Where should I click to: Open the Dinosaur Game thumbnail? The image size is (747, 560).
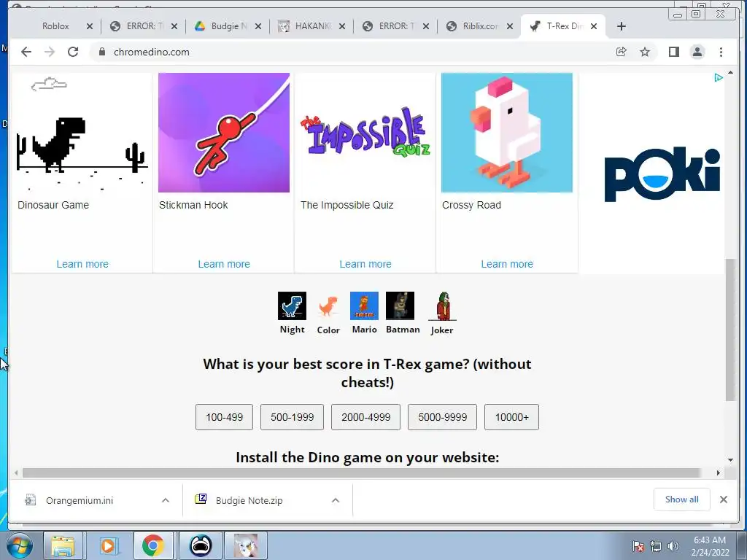(82, 133)
